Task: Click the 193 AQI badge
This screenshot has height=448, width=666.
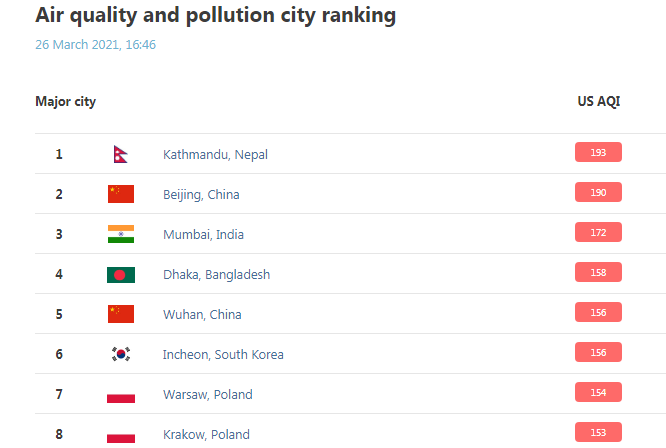Action: pyautogui.click(x=598, y=152)
